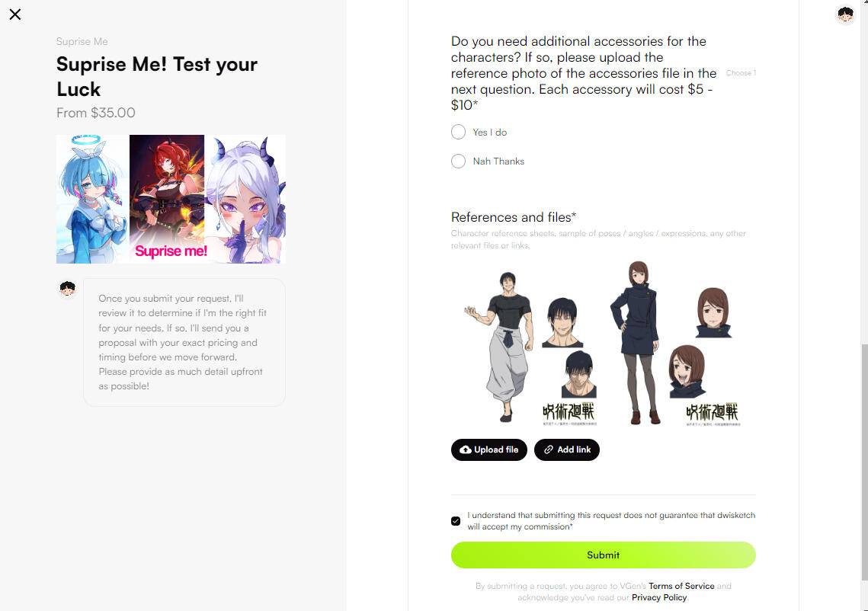Click the "Suprise Me" breadcrumb label
The height and width of the screenshot is (611, 868).
pos(82,41)
